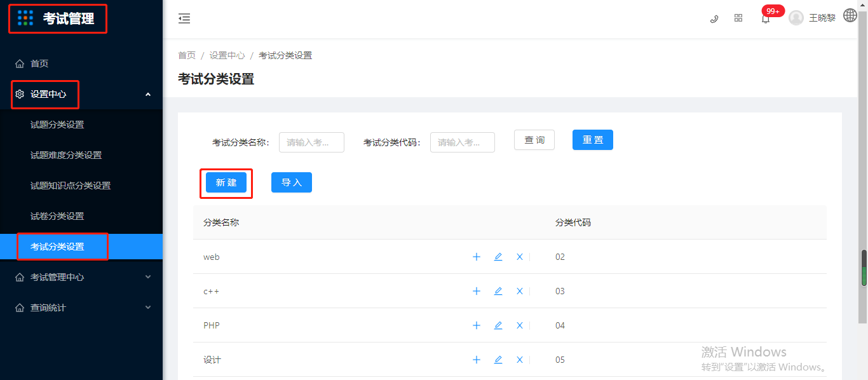This screenshot has height=380, width=868.
Task: Collapse the 设置中心 menu chevron
Action: pos(148,94)
